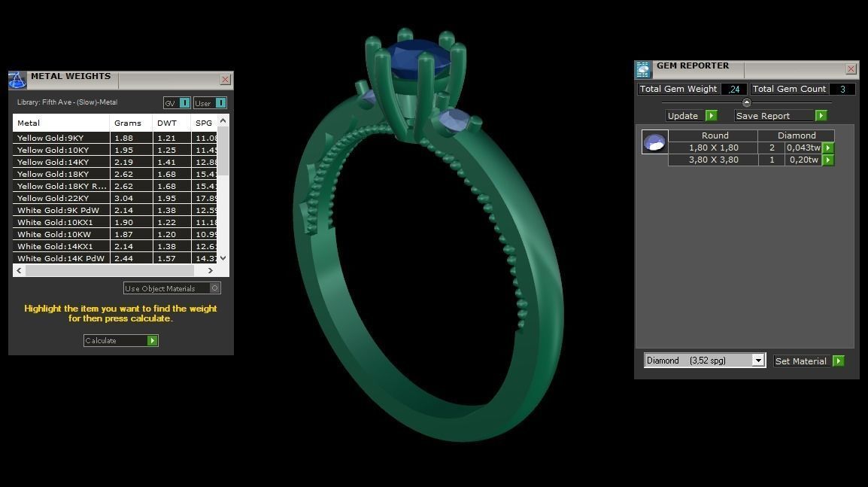Collapse Gem Reporter with the round arrow handle
The image size is (868, 487).
click(746, 102)
